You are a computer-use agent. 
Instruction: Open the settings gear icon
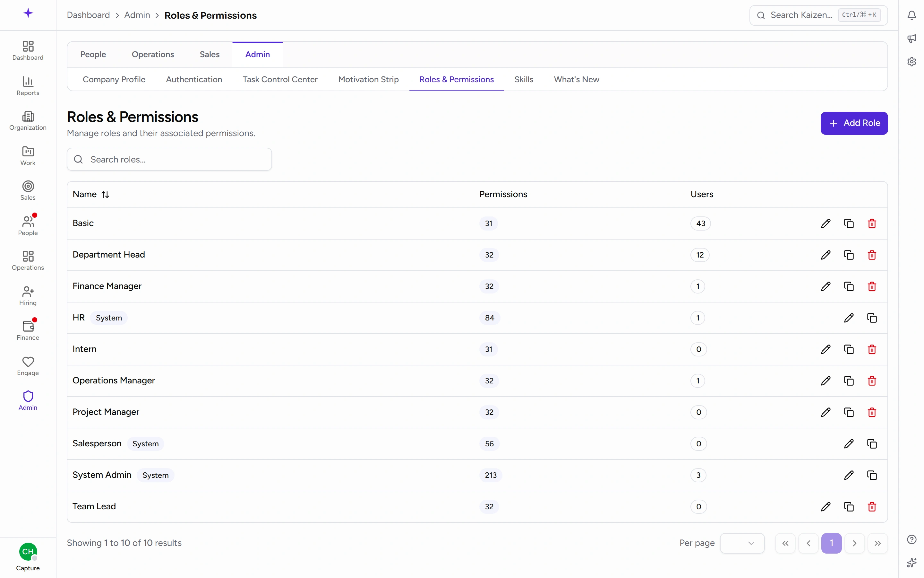911,61
